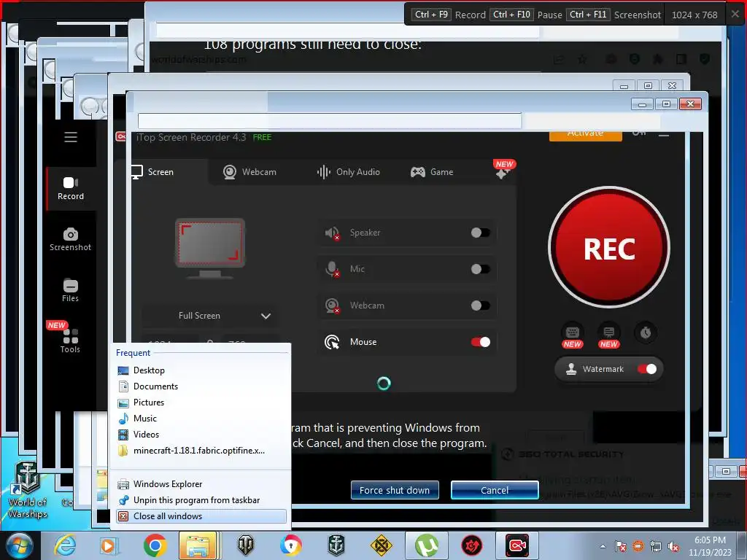Open Internet Explorer from taskbar
Image resolution: width=747 pixels, height=560 pixels.
tap(64, 545)
